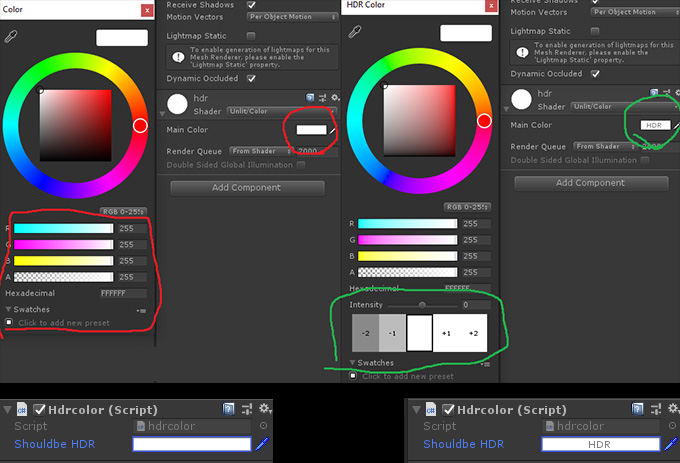The image size is (680, 463).
Task: Open RGB 0-255 mode dropdown in Color window
Action: point(124,212)
